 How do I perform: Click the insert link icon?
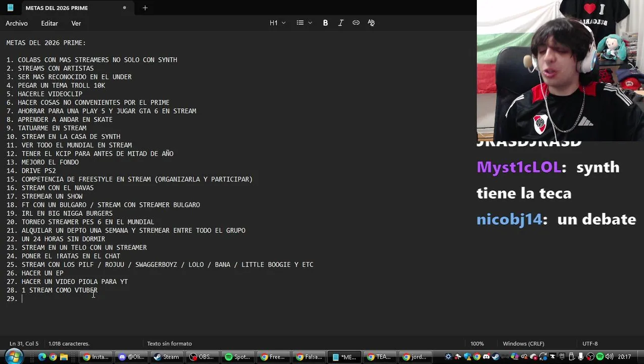coord(356,23)
